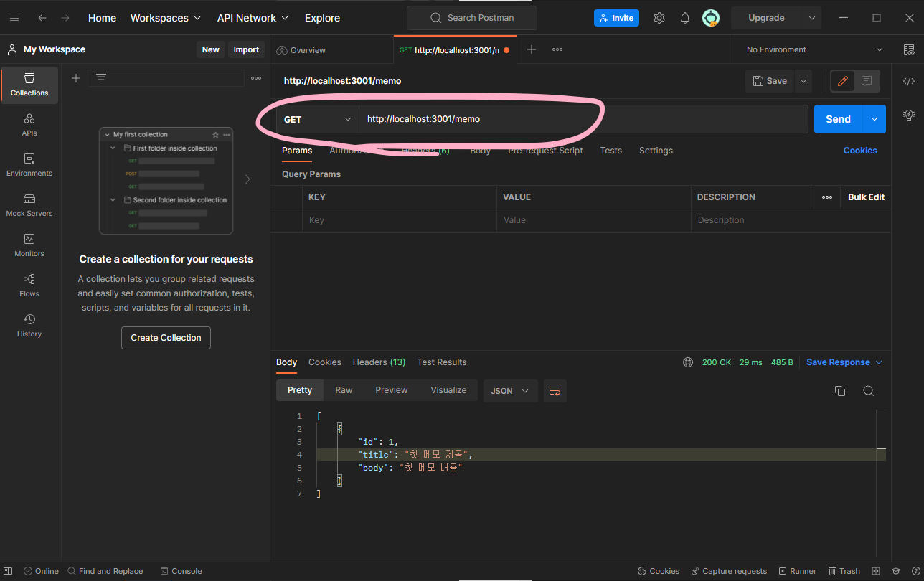The image size is (924, 581).
Task: Open Mock Servers in the sidebar
Action: click(x=29, y=205)
